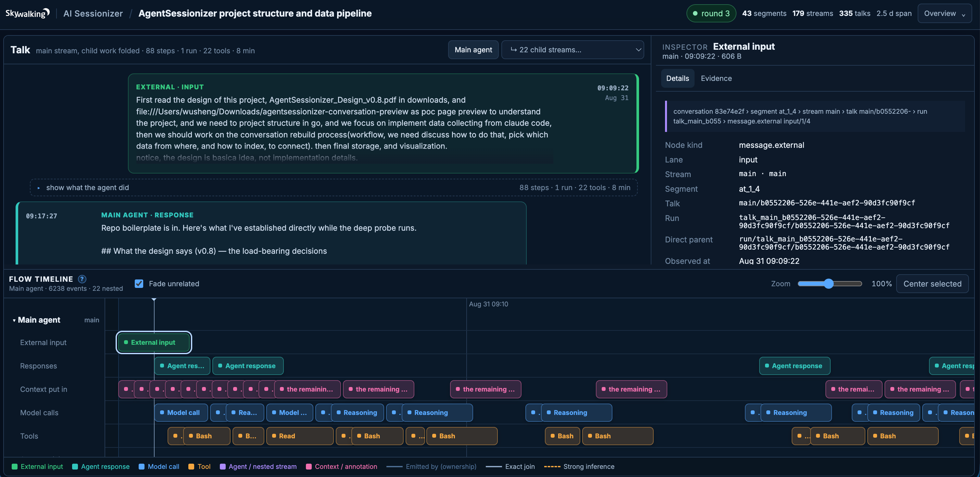The width and height of the screenshot is (980, 477).
Task: Click the Context / annotation legend entry
Action: pos(342,466)
